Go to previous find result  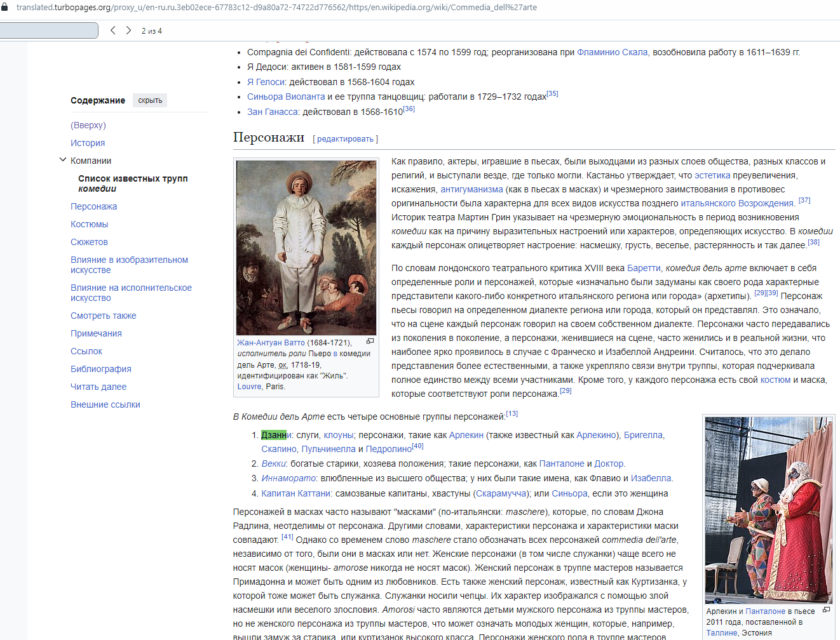(113, 30)
